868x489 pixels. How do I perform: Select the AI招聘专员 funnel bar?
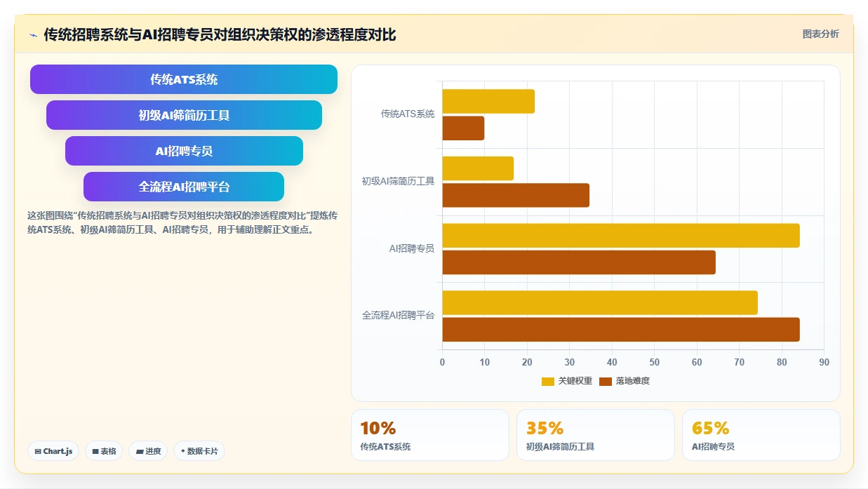click(184, 151)
